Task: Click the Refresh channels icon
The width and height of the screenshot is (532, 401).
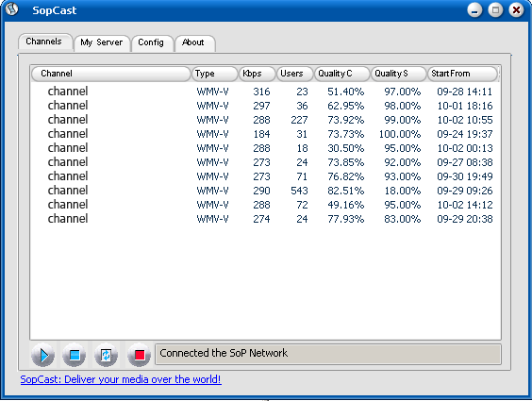Action: pos(107,355)
